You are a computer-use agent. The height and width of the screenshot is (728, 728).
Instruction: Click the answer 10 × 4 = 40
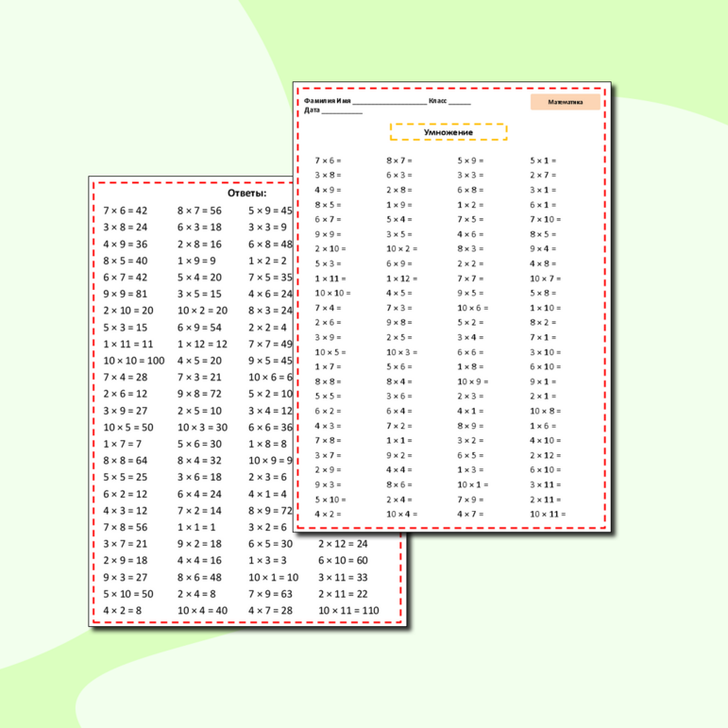(202, 611)
